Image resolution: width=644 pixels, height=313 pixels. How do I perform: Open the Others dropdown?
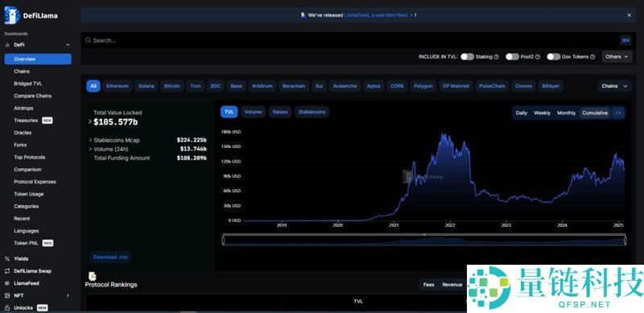pyautogui.click(x=617, y=56)
